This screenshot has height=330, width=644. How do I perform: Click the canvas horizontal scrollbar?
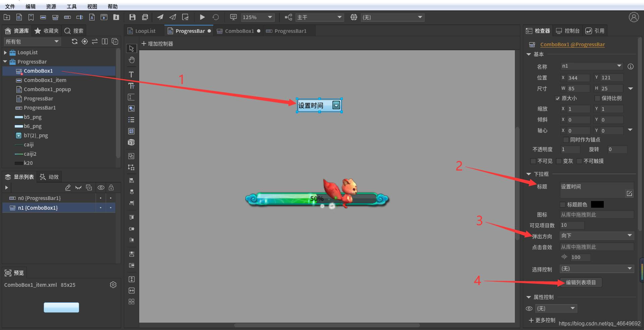coord(327,325)
